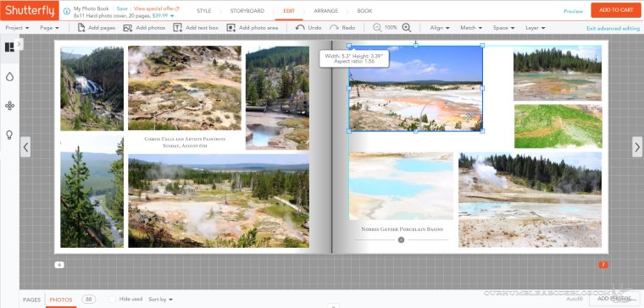Zoom in with the plus magnifier
Viewport: 644px width, 308px height.
point(407,27)
